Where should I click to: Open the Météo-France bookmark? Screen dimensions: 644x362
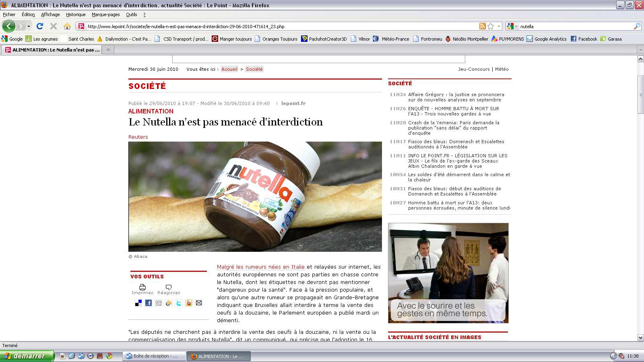tap(391, 39)
